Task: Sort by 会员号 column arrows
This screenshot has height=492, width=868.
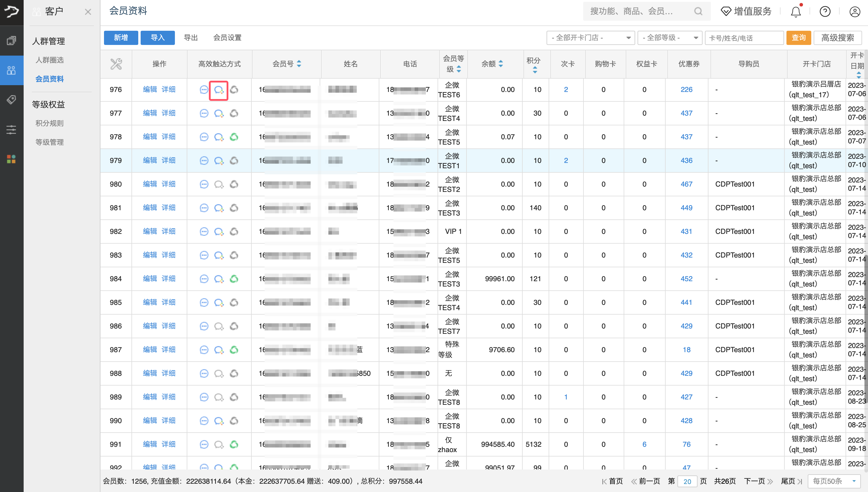Action: pos(299,64)
